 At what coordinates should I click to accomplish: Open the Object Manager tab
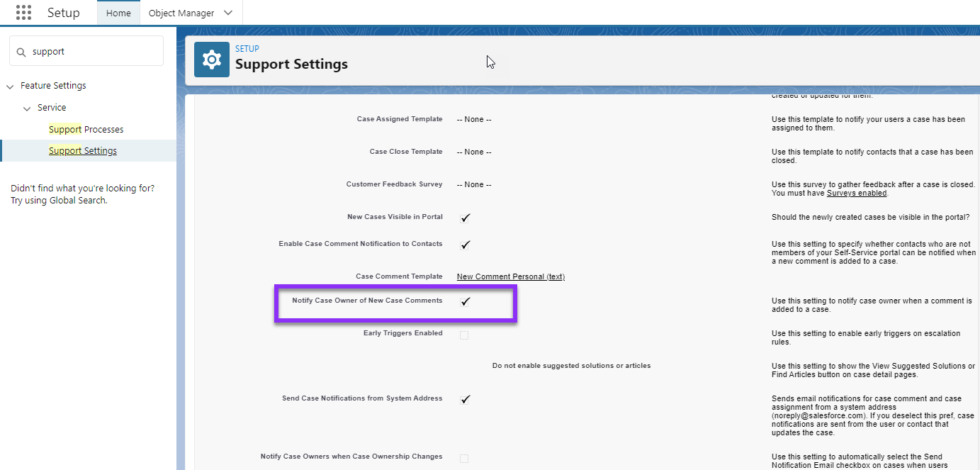pos(181,13)
